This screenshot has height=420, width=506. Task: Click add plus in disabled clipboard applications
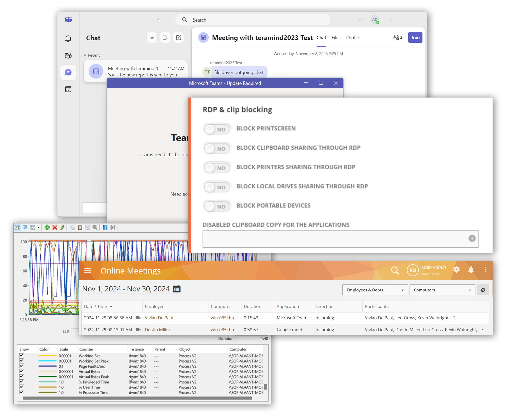(x=472, y=238)
